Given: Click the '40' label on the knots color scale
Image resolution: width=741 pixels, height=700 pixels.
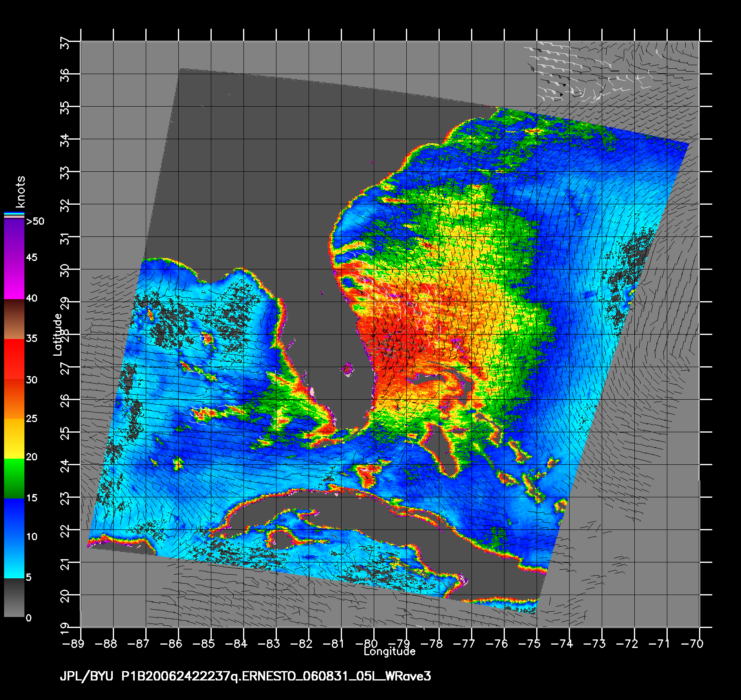Looking at the screenshot, I should click(x=32, y=298).
